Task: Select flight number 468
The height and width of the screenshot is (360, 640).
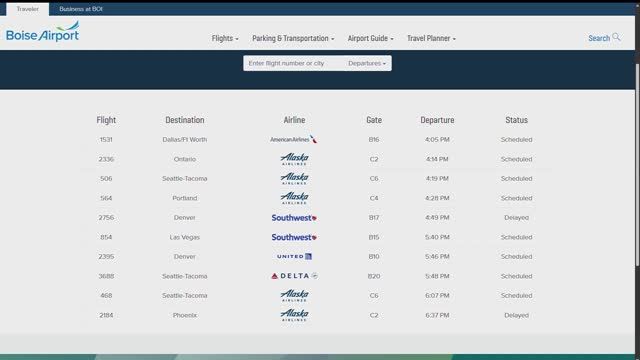Action: click(x=106, y=296)
